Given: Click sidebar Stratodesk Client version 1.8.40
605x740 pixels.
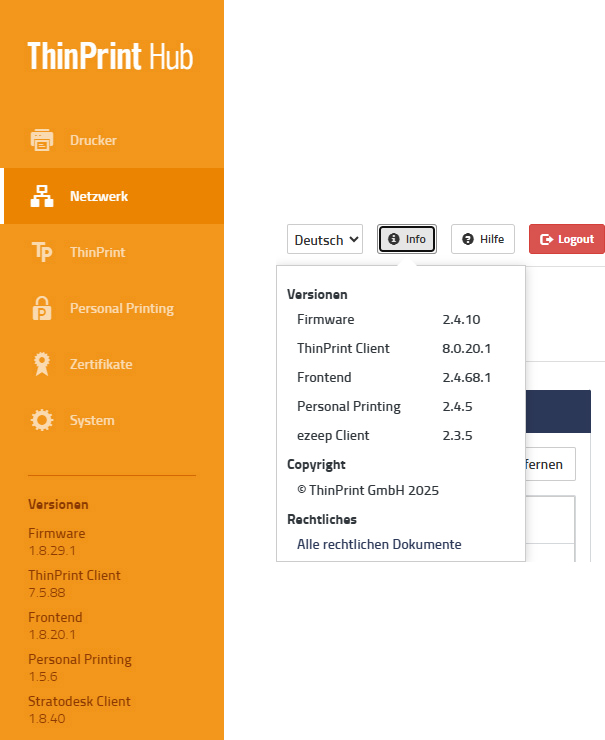Looking at the screenshot, I should point(47,719).
